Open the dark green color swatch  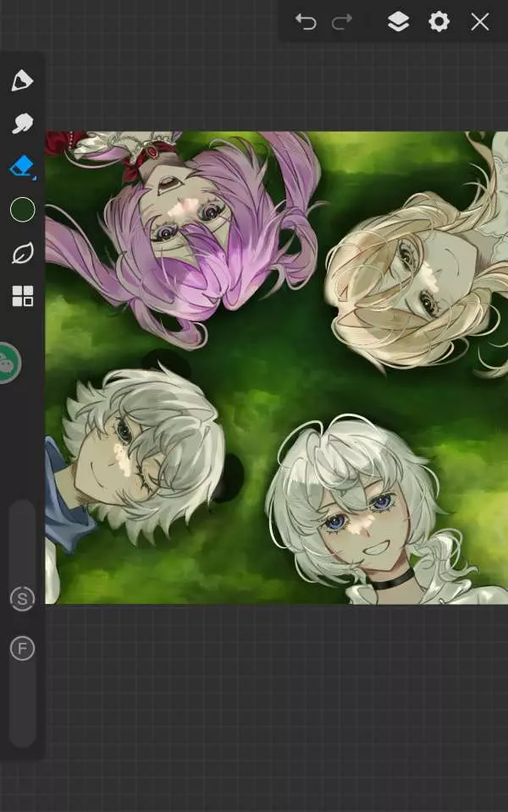(22, 210)
